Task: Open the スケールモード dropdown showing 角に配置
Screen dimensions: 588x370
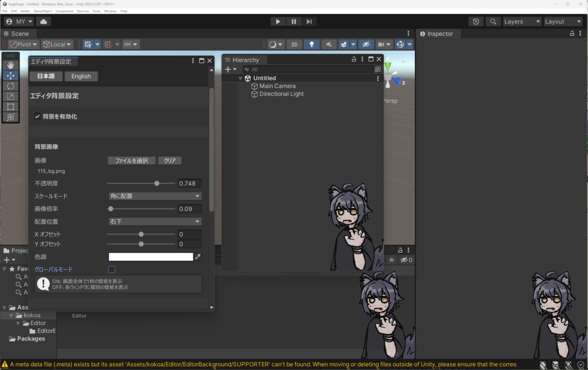Action: [x=154, y=196]
